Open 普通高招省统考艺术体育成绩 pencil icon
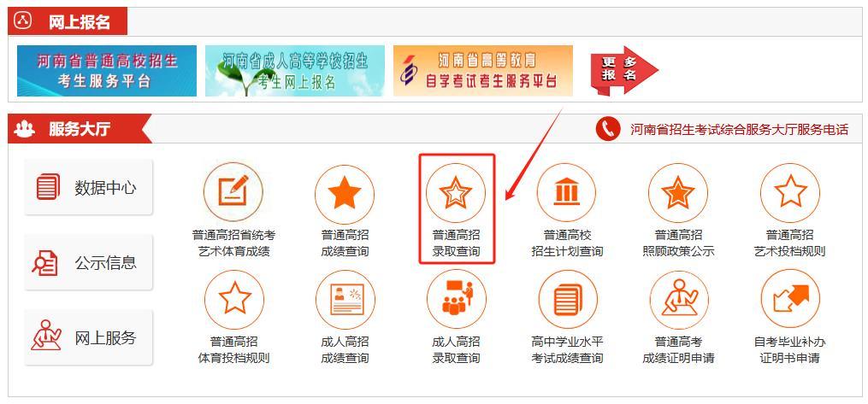 [x=233, y=192]
